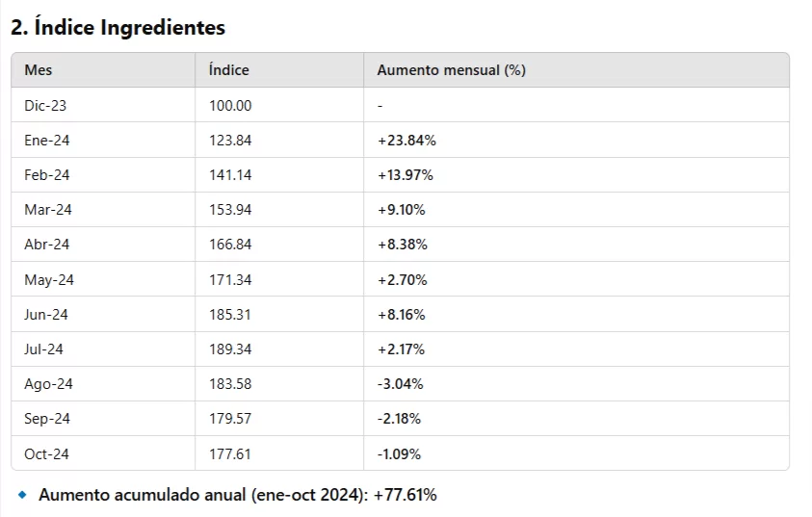Click the "Aumento mensual (%)" column header
Viewport: 812px width, 517px height.
pyautogui.click(x=451, y=70)
